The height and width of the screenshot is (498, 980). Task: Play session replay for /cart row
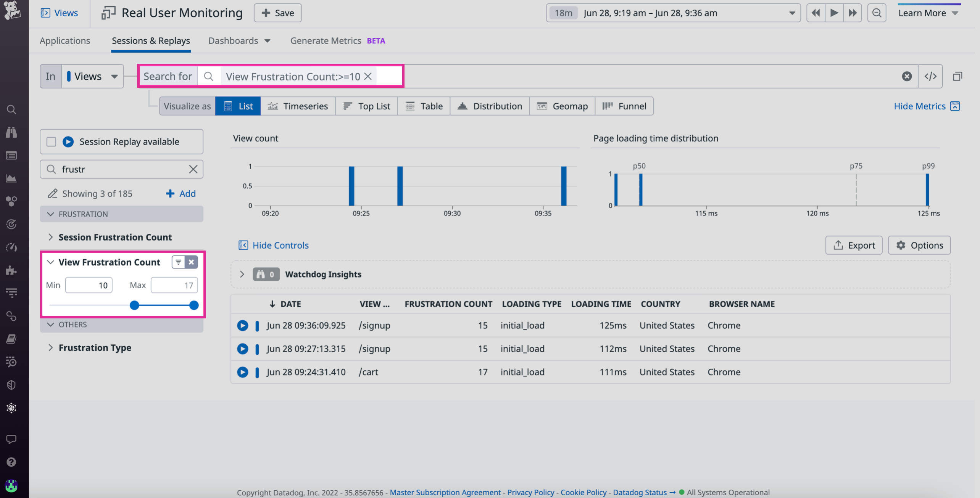click(242, 372)
